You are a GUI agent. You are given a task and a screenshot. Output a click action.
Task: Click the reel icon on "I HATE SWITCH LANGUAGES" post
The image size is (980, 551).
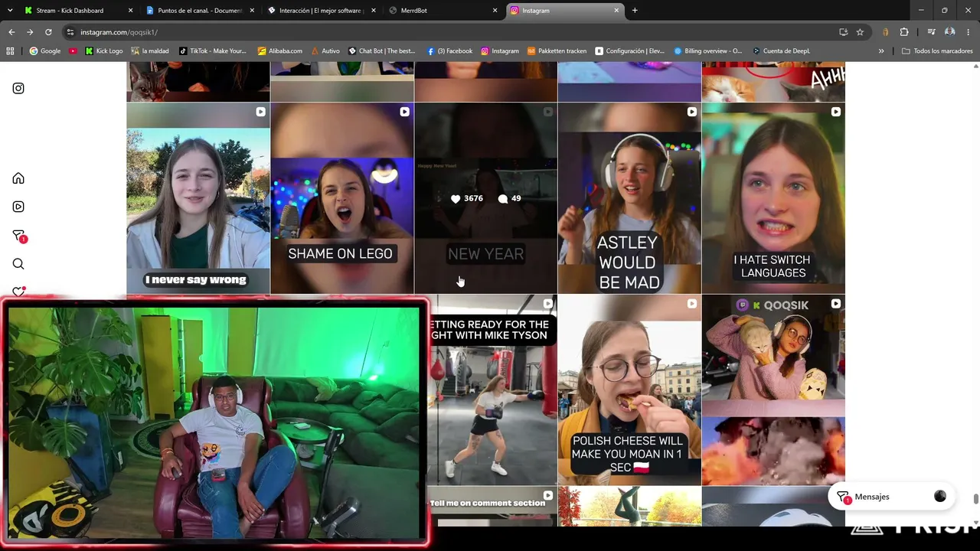(835, 112)
